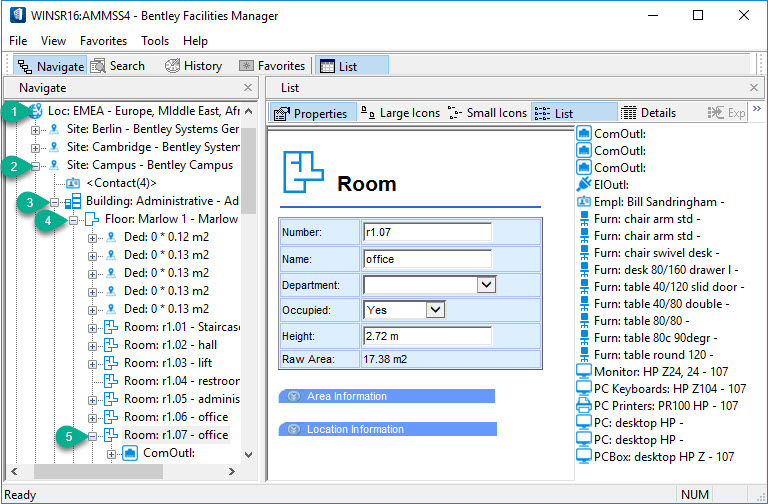The height and width of the screenshot is (504, 768).
Task: Open the File menu
Action: [18, 41]
